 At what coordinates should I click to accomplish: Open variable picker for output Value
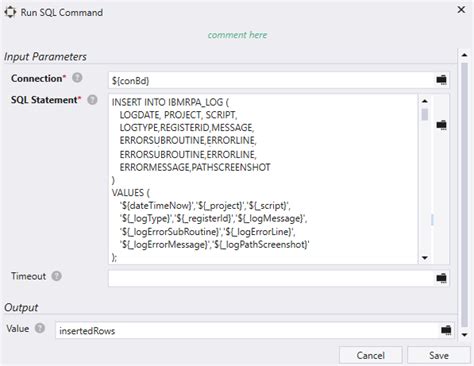tap(446, 330)
